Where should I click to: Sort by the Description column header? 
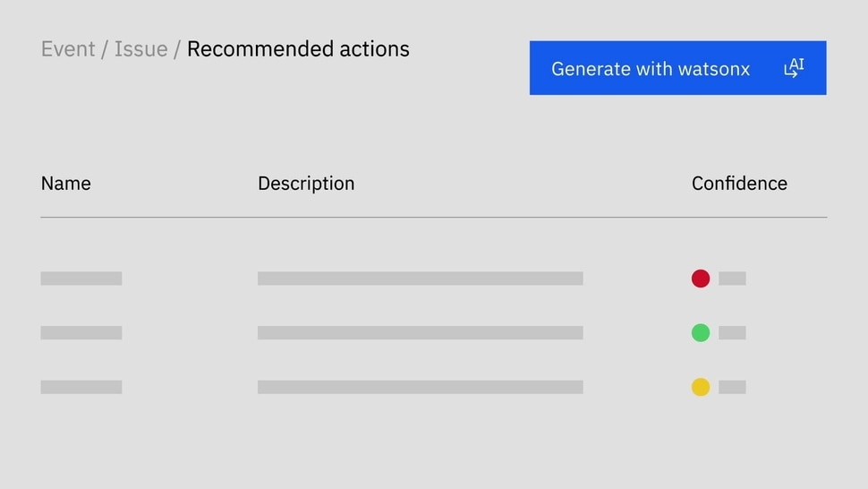[x=306, y=184]
